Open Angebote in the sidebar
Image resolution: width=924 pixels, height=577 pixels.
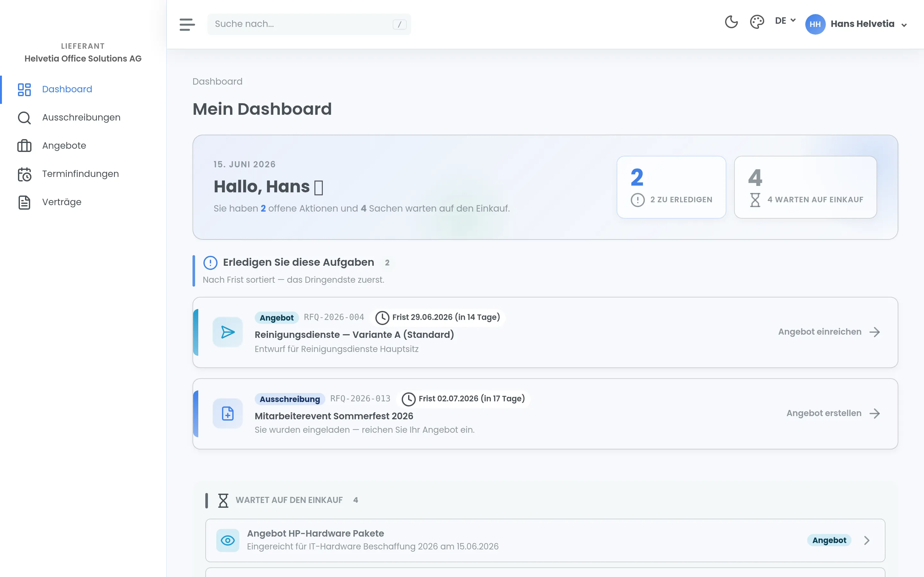point(64,146)
